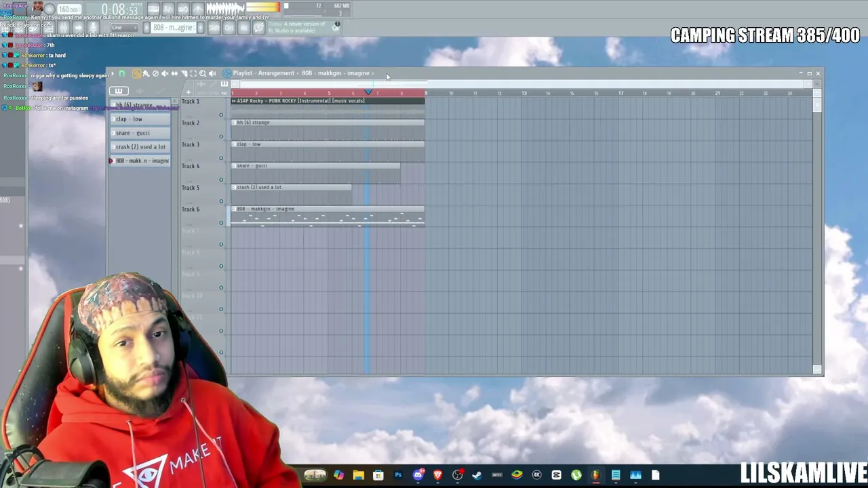Image resolution: width=868 pixels, height=488 pixels.
Task: Mute Track 4 with its green dot
Action: (x=221, y=180)
